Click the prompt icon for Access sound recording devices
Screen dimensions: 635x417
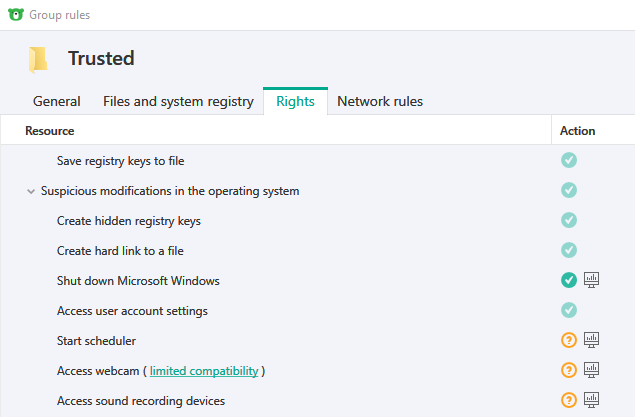569,400
